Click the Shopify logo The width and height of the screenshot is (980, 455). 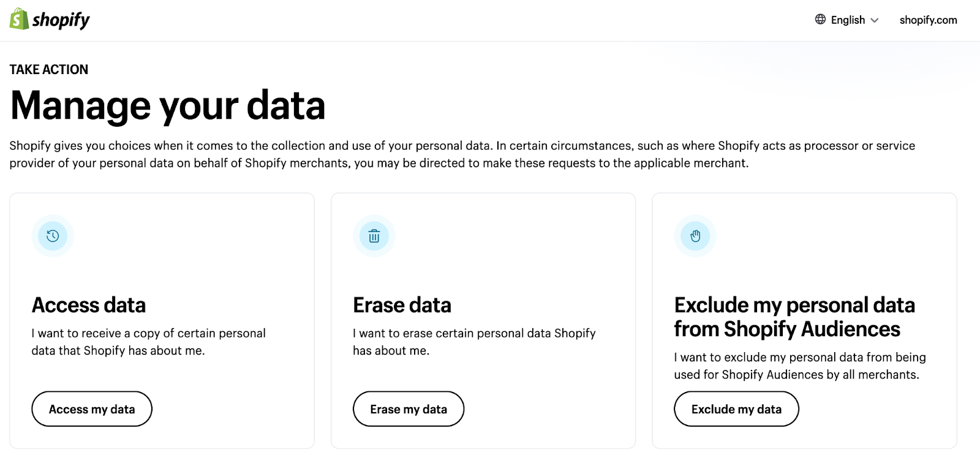(49, 19)
